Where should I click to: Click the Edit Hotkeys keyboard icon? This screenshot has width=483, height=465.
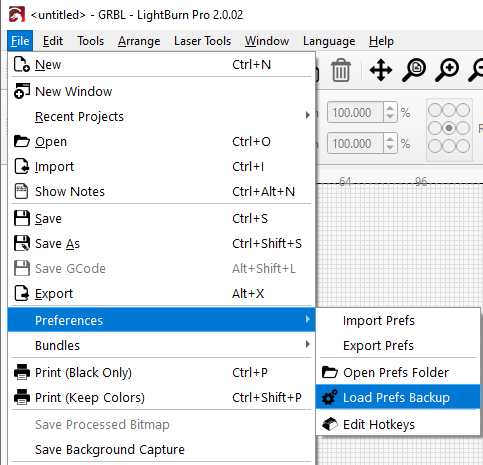point(330,424)
